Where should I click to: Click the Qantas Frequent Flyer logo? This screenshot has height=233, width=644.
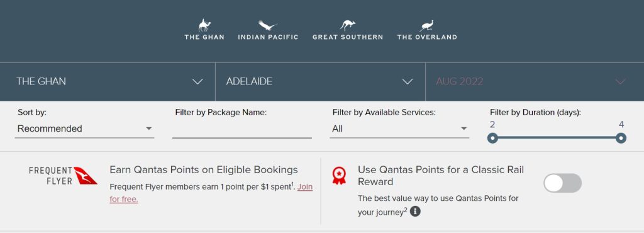pos(63,176)
